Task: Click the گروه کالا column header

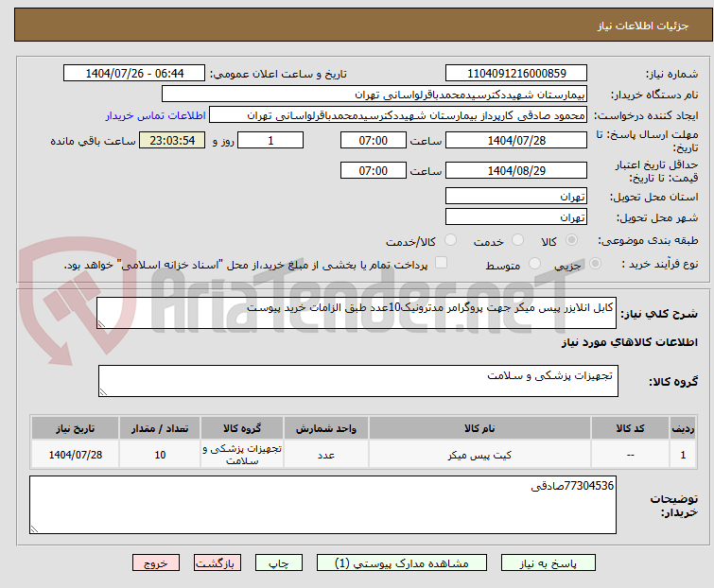Action: 242,428
